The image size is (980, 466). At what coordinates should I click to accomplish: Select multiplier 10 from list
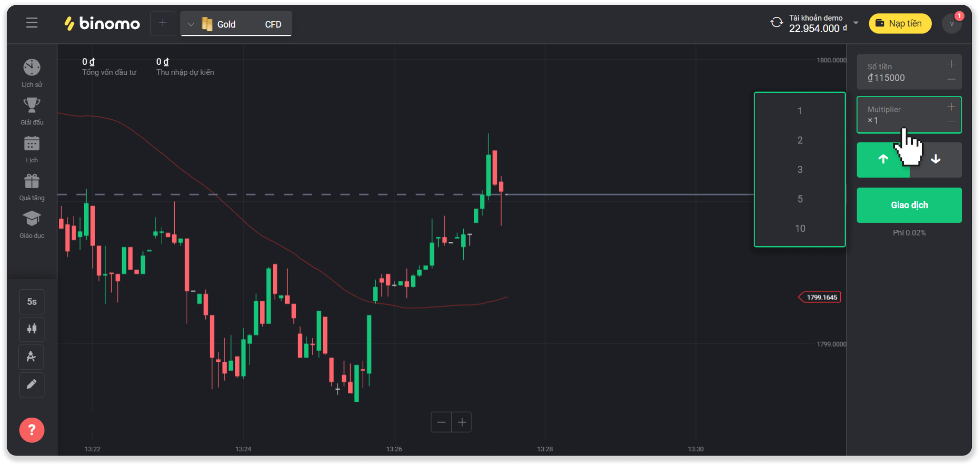pos(800,228)
